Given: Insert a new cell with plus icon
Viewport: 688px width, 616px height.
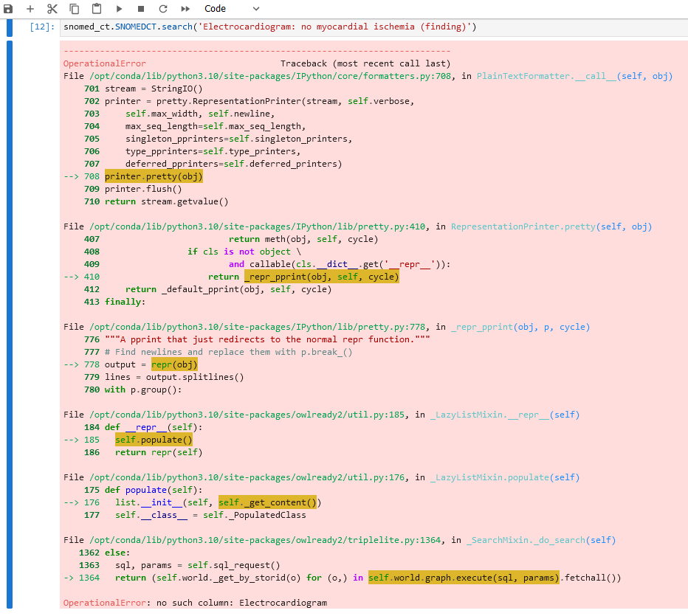Looking at the screenshot, I should (30, 9).
